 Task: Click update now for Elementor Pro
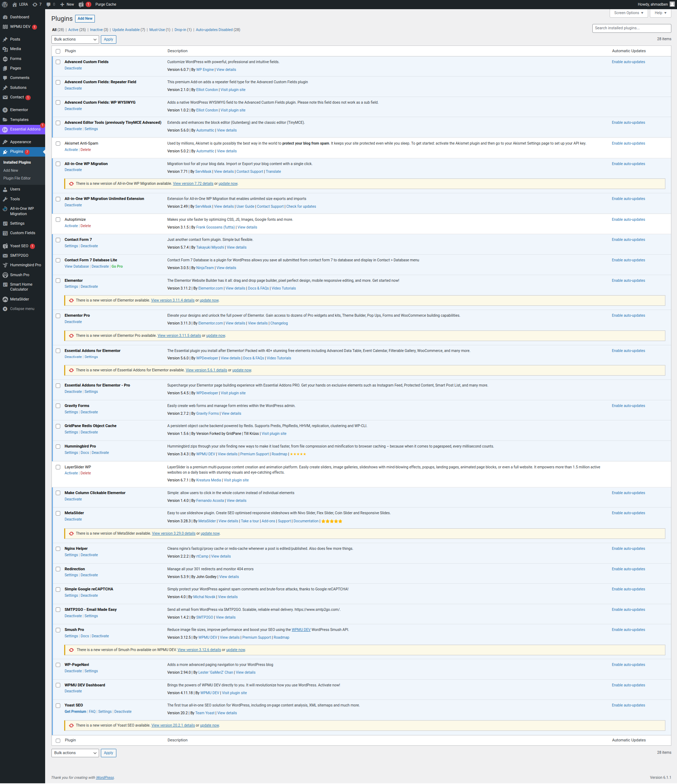pos(215,336)
